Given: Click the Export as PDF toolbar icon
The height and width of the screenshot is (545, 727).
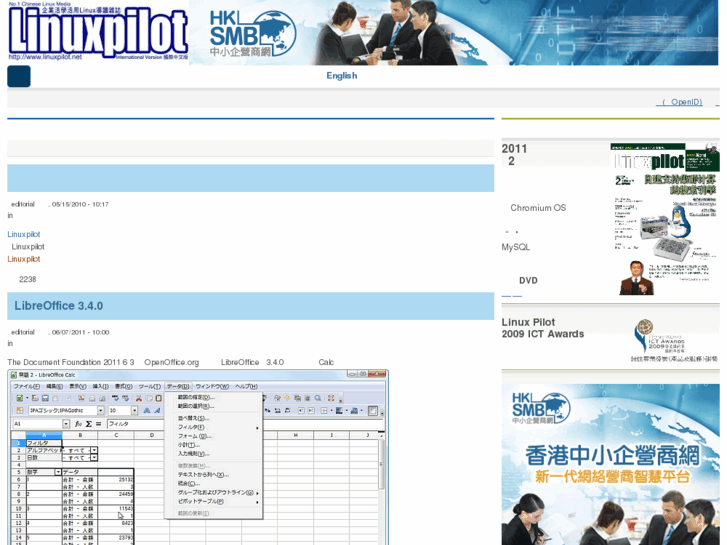Looking at the screenshot, I should 81,398.
